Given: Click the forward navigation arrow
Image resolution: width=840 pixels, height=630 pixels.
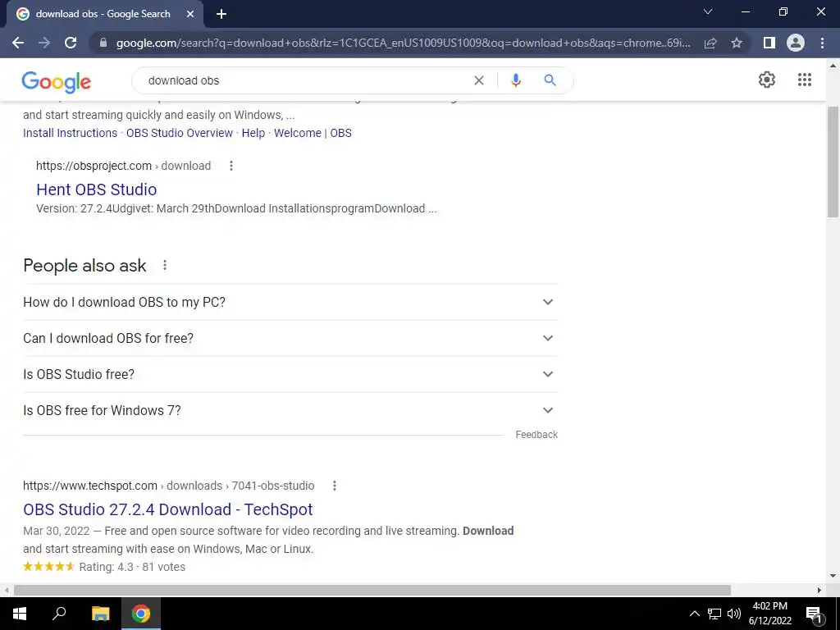Looking at the screenshot, I should [x=44, y=43].
